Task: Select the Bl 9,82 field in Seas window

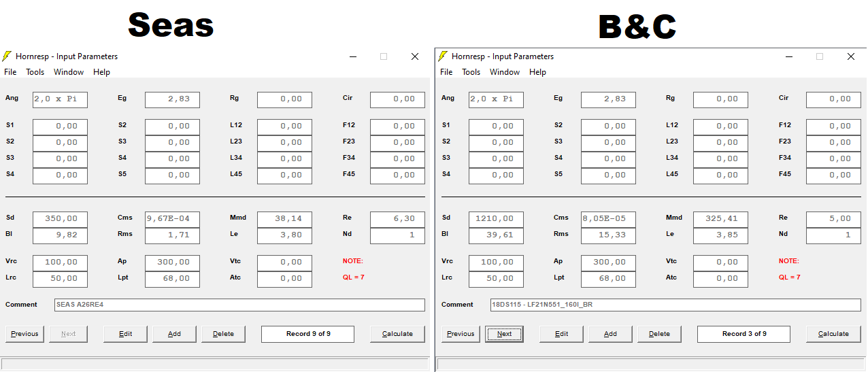Action: pyautogui.click(x=61, y=235)
